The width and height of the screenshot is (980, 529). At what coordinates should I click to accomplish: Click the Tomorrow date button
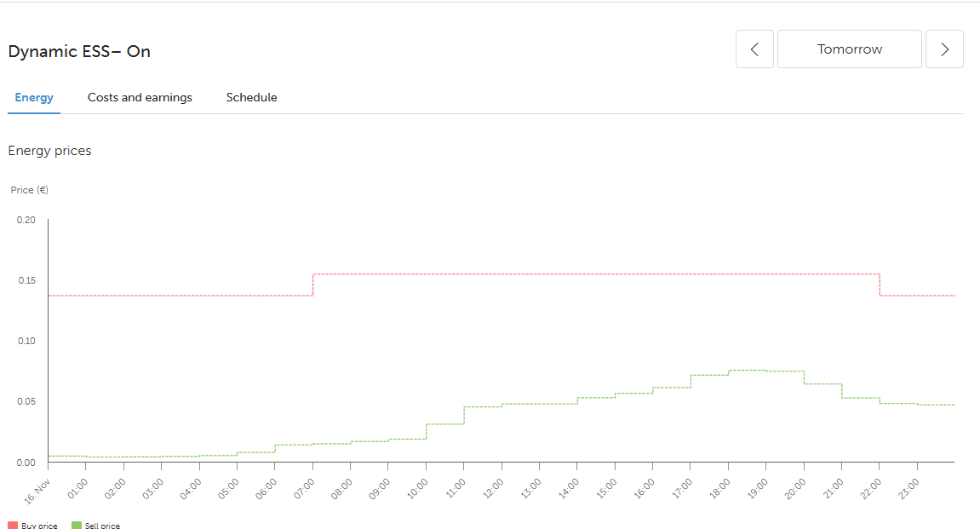click(x=850, y=49)
